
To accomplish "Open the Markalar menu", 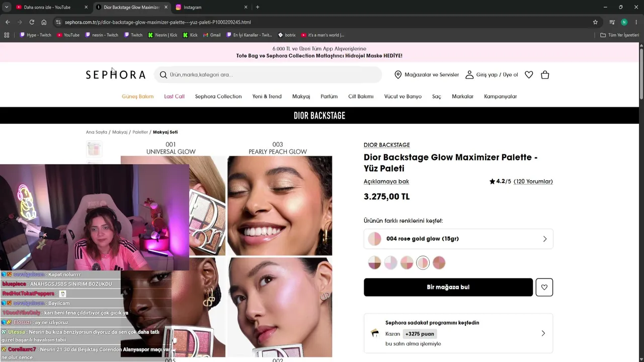I will click(462, 97).
